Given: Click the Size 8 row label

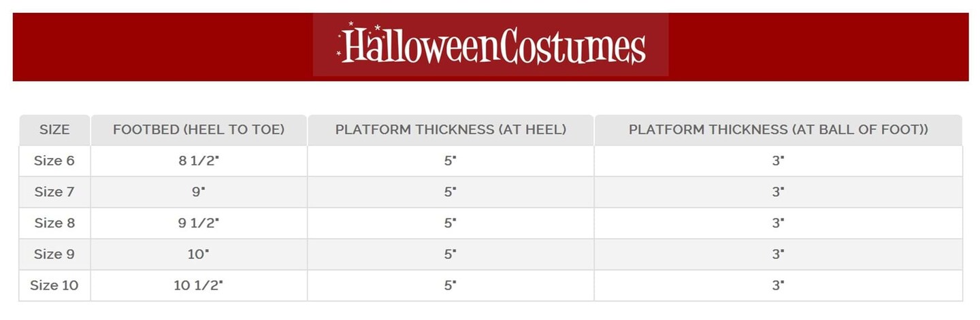Looking at the screenshot, I should (x=54, y=223).
